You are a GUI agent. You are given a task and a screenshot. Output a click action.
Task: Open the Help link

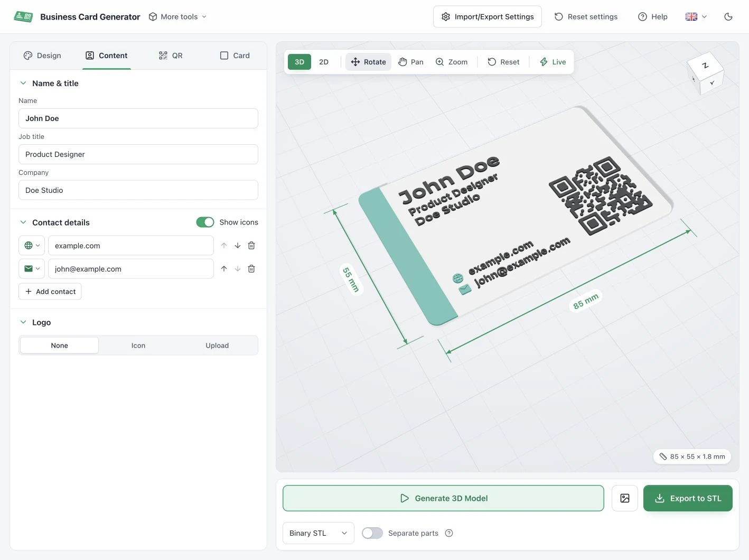(653, 17)
